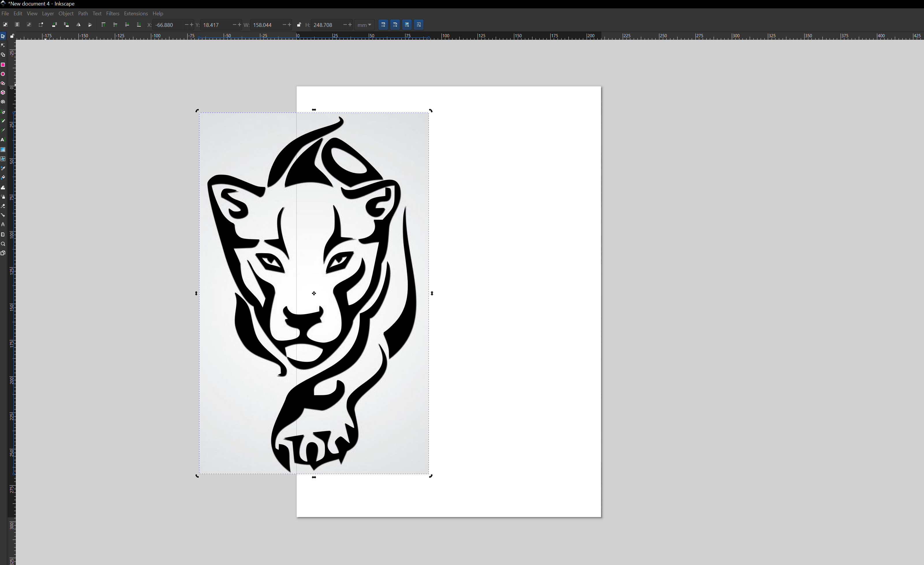
Task: Lower selection to bottom
Action: 139,25
